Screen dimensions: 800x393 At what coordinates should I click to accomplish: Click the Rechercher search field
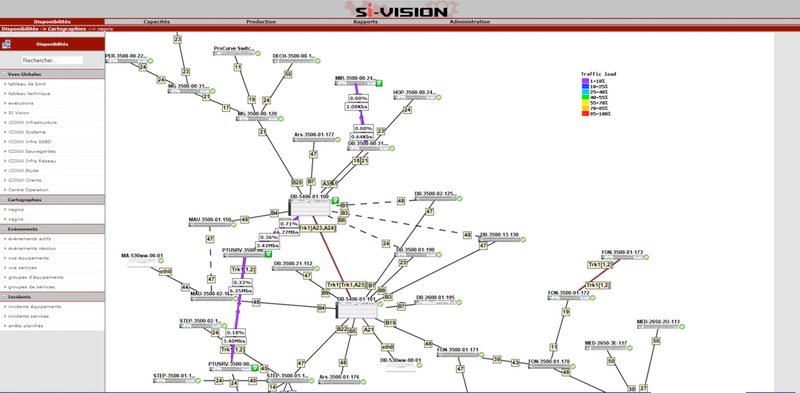[x=53, y=60]
